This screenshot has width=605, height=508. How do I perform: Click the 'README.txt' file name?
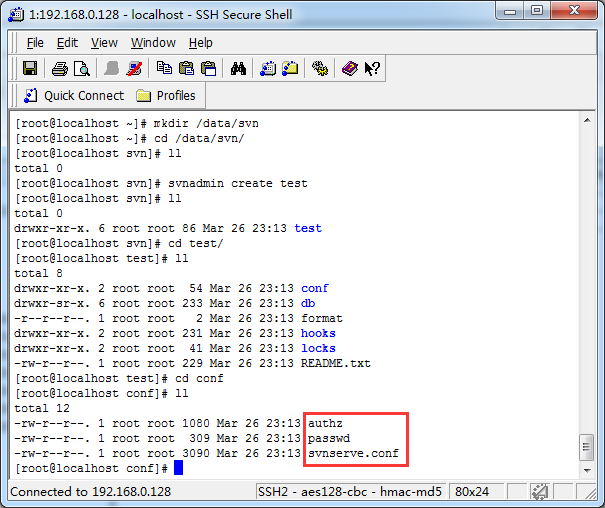pos(336,363)
